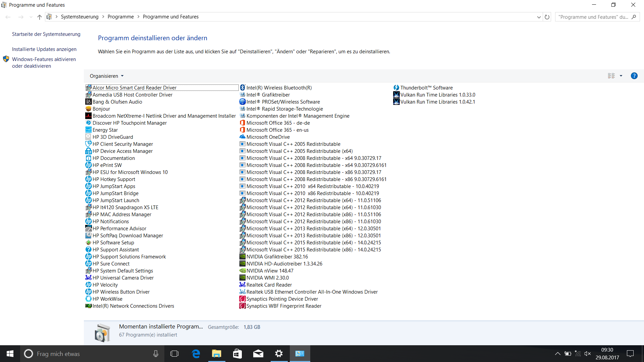Open Installierte Updates anzeigen link

pos(44,49)
